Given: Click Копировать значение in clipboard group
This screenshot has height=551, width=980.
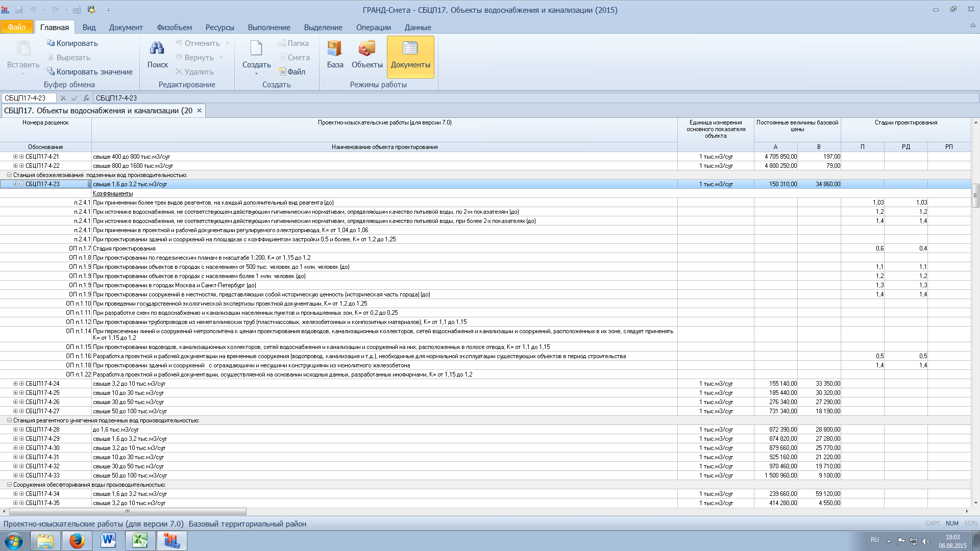Looking at the screenshot, I should coord(90,72).
